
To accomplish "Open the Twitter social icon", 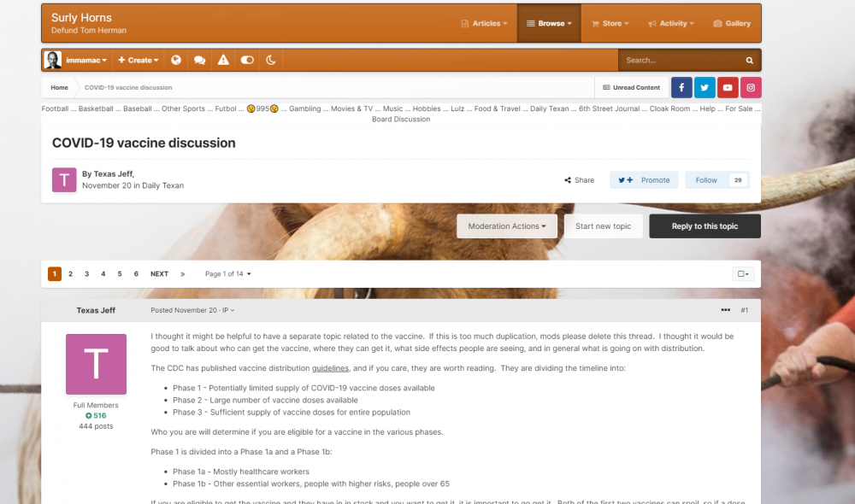I will (x=705, y=87).
